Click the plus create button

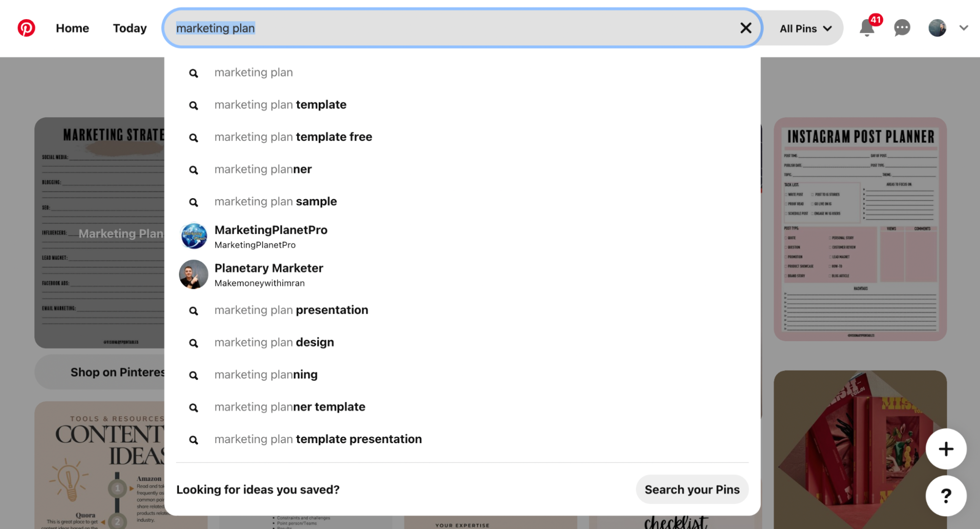point(946,449)
